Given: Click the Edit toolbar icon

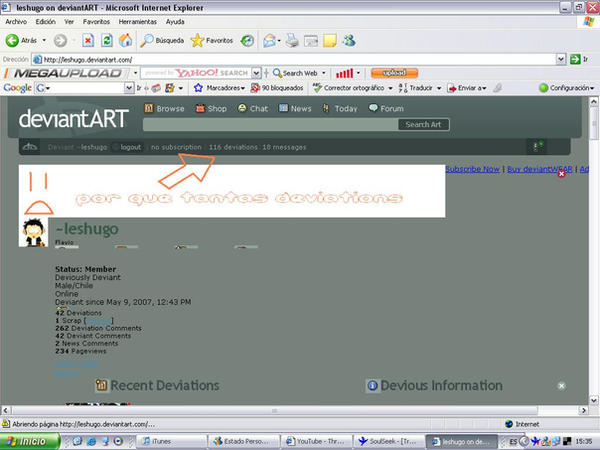Looking at the screenshot, I should click(x=311, y=41).
